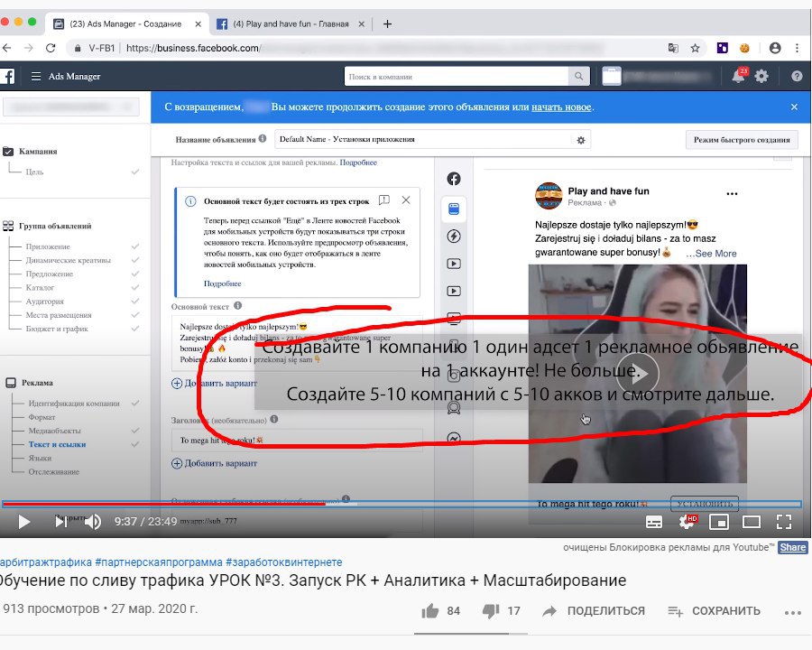The height and width of the screenshot is (650, 812).
Task: Toggle subtitles in video player
Action: pyautogui.click(x=654, y=522)
